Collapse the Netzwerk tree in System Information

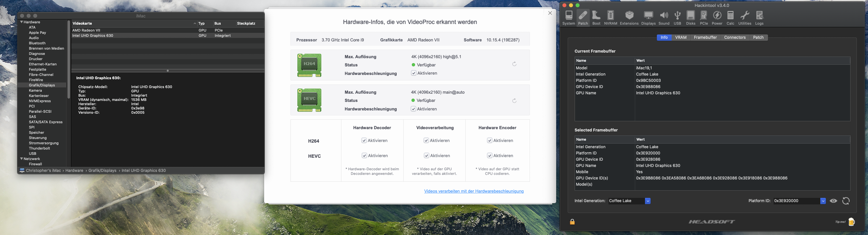[22, 159]
